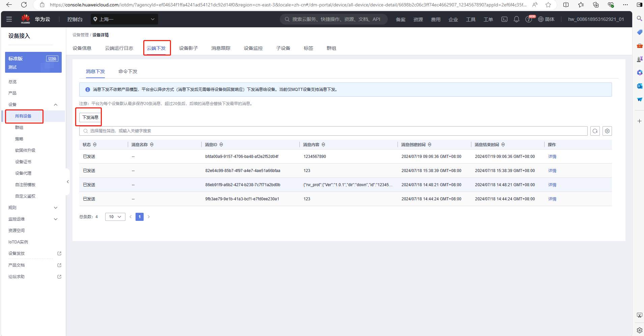Switch to the 命令下发 tab
Viewport: 644px width, 336px height.
coord(128,71)
